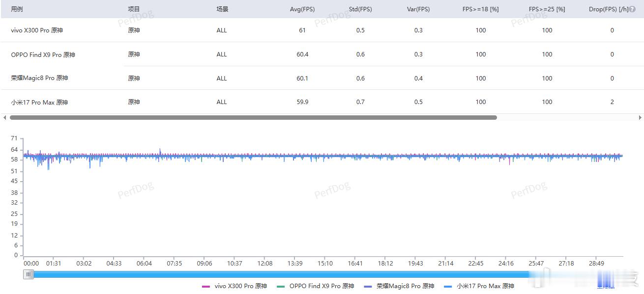The width and height of the screenshot is (644, 294).
Task: Click the 00:00 label on chart time axis
Action: point(31,264)
